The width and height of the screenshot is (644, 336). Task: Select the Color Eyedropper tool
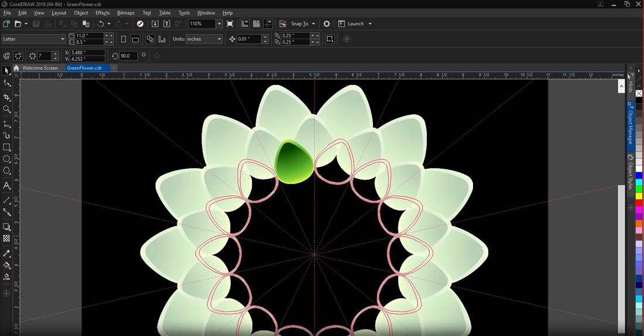pos(6,253)
